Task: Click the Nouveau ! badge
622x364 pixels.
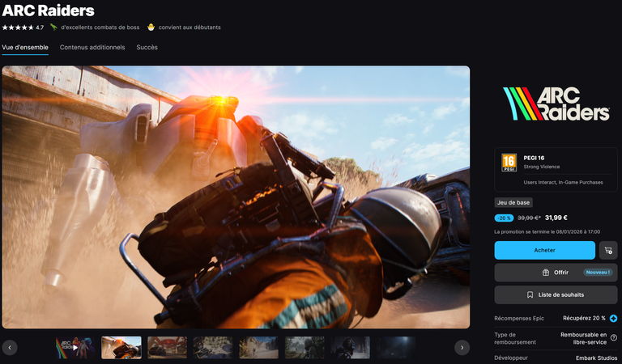Action: point(599,273)
